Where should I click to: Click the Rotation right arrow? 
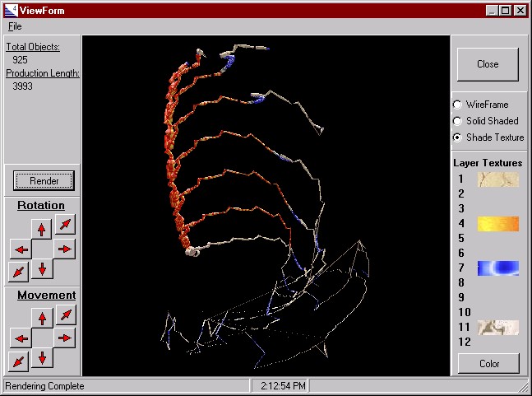[x=64, y=249]
